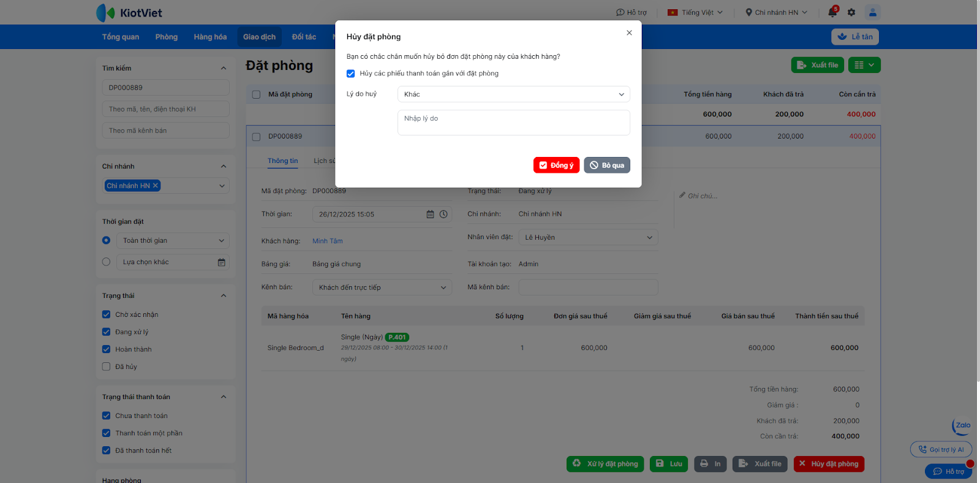
Task: Open the Zalo chat icon
Action: click(962, 426)
